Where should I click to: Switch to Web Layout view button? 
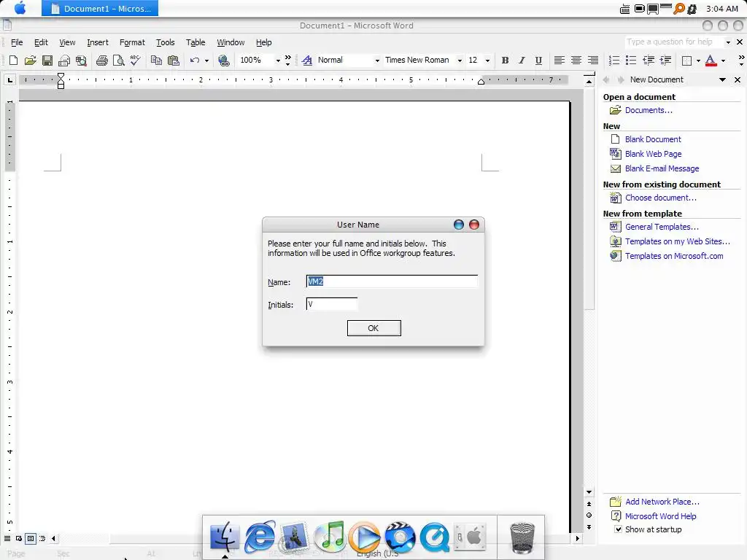tap(18, 539)
